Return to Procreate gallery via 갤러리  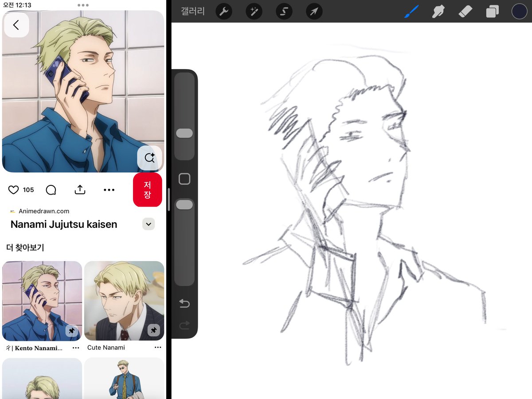coord(193,12)
